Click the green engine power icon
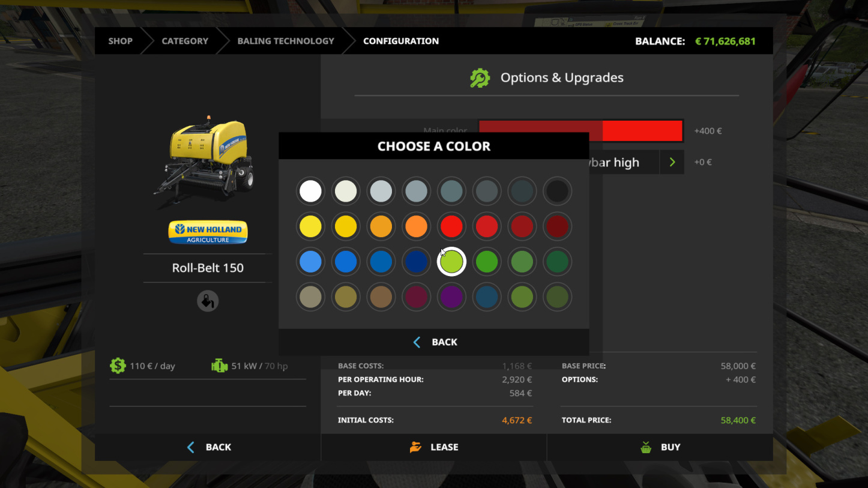 [x=220, y=366]
